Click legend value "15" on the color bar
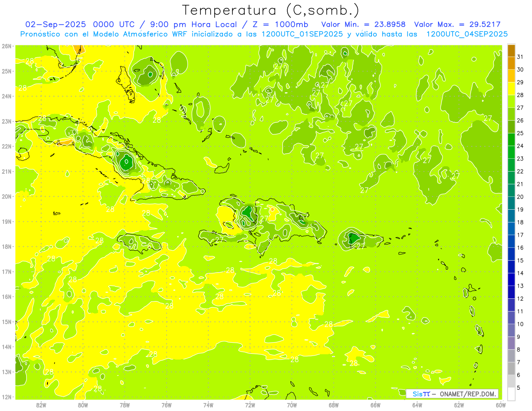 (x=520, y=260)
